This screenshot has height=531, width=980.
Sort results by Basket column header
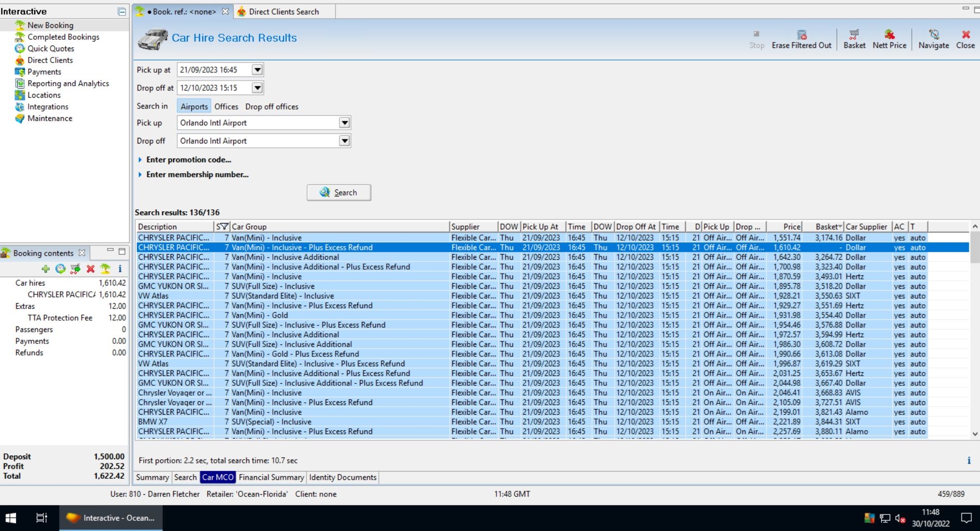click(823, 226)
